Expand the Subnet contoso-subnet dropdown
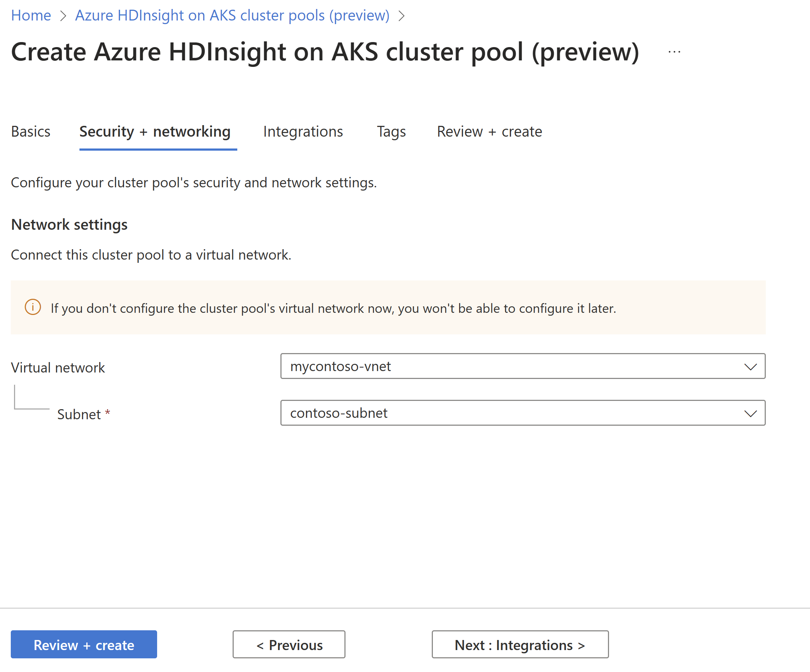The image size is (810, 672). coord(502,413)
